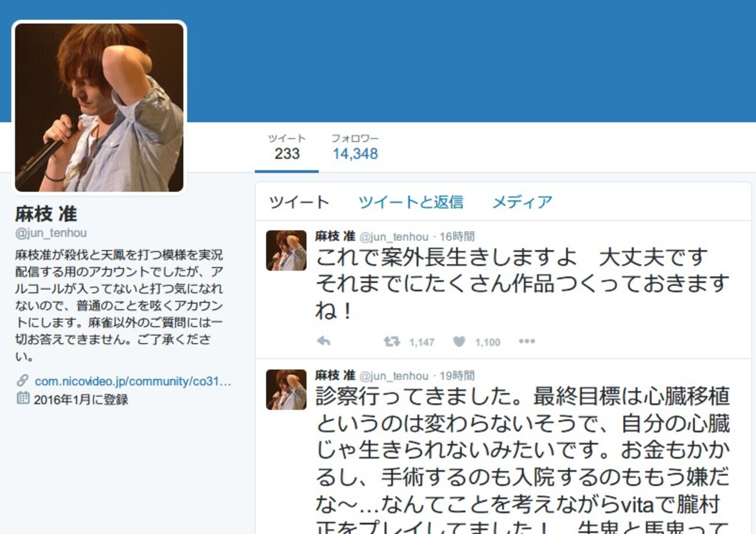Open the 19時間 timestamp permalink
Viewport: 756px width, 534px height.
[x=457, y=376]
